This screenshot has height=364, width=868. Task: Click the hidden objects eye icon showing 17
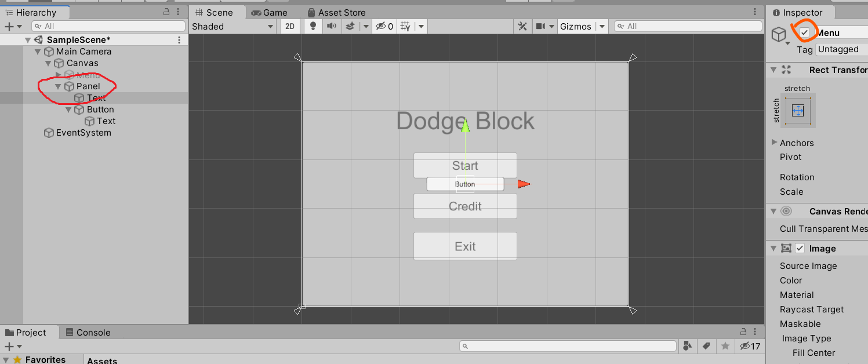744,346
